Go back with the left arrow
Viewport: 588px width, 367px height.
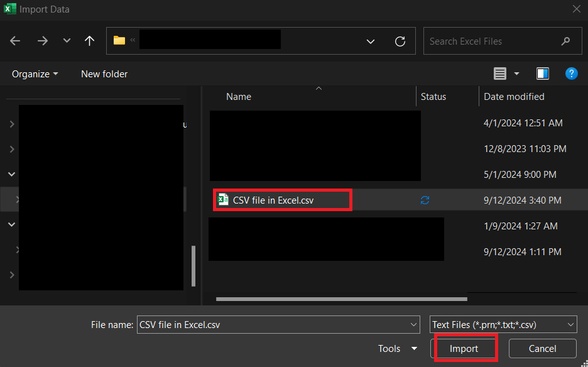click(x=15, y=41)
